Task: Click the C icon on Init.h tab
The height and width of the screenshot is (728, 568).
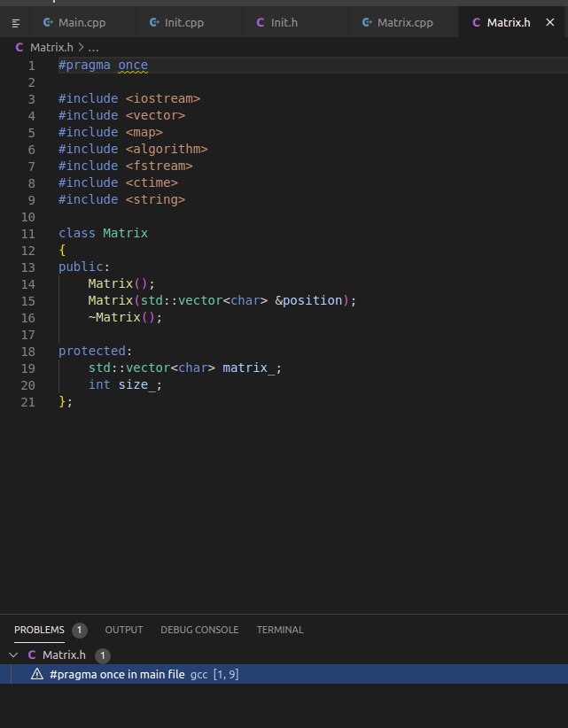Action: (x=261, y=22)
